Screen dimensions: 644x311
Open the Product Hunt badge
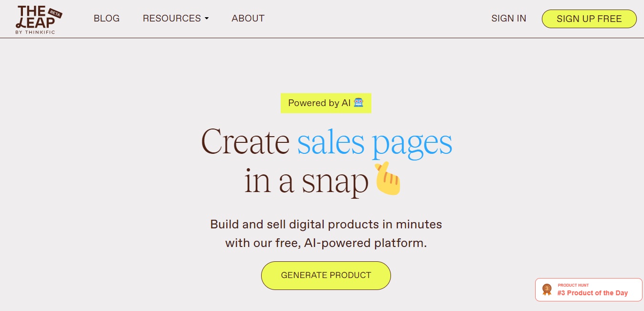tap(589, 290)
